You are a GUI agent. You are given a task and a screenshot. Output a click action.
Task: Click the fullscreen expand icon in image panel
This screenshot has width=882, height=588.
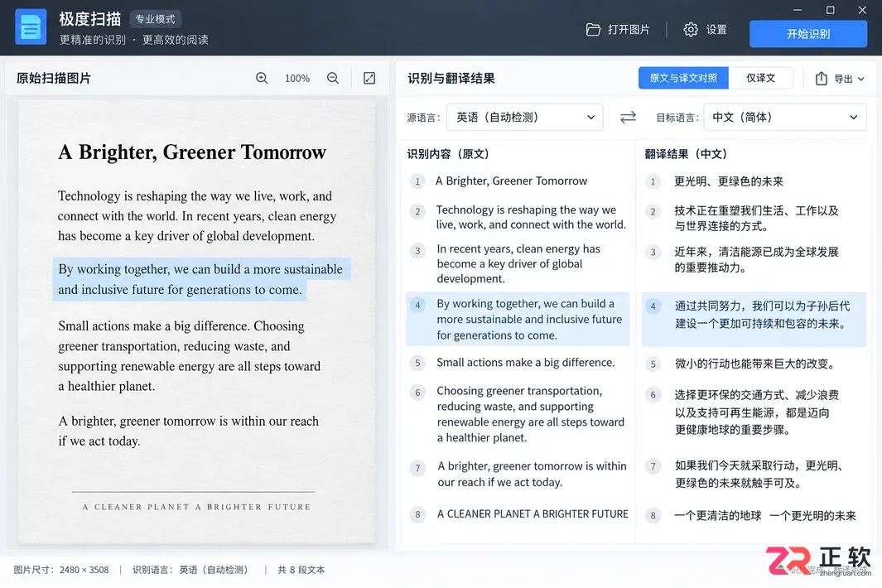[x=369, y=78]
